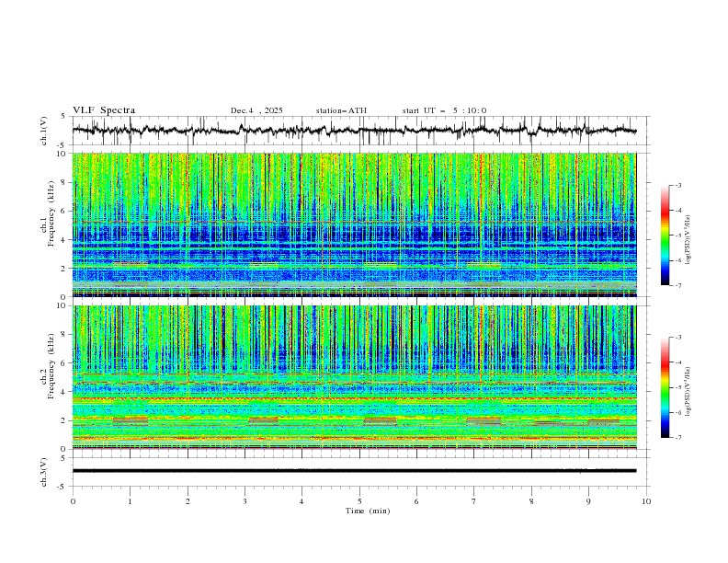Select the Dec.4, 2025 date label
The width and height of the screenshot is (728, 563).
[256, 110]
